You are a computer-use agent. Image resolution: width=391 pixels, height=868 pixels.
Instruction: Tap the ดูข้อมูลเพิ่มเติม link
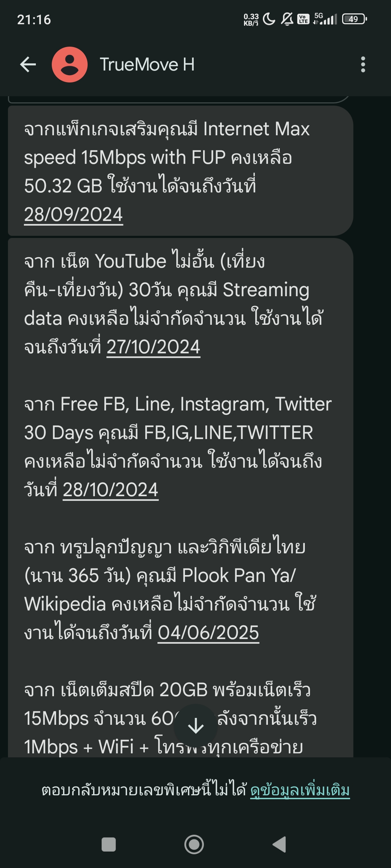300,790
